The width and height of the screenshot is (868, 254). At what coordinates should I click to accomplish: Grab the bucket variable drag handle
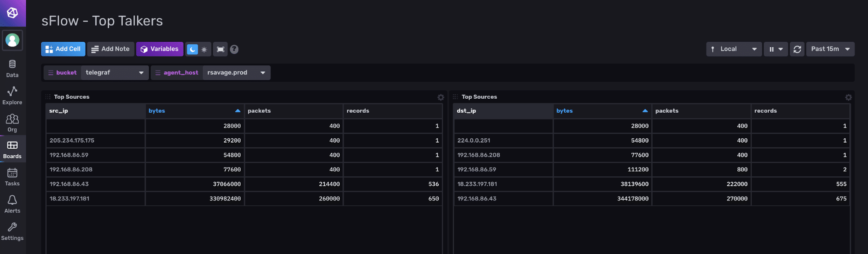51,73
